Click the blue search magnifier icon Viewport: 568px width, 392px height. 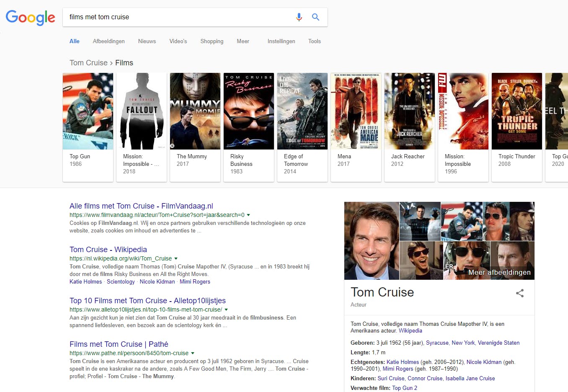[315, 17]
